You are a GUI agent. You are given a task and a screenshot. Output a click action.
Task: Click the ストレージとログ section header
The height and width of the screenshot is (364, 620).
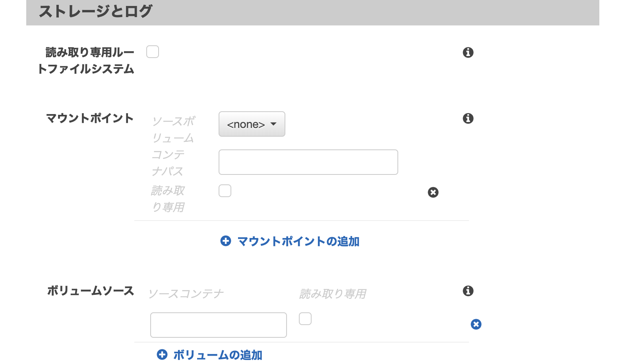[95, 11]
